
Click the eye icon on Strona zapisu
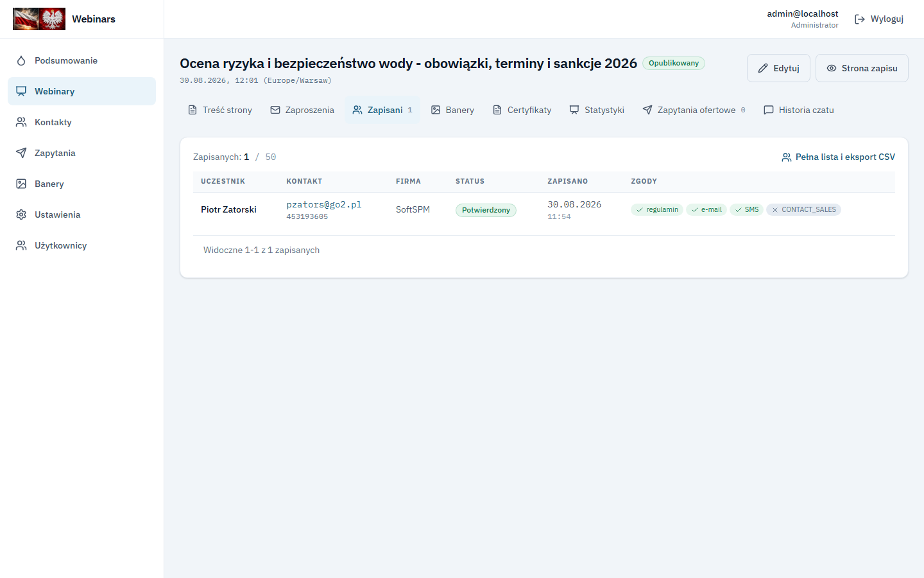(x=832, y=68)
